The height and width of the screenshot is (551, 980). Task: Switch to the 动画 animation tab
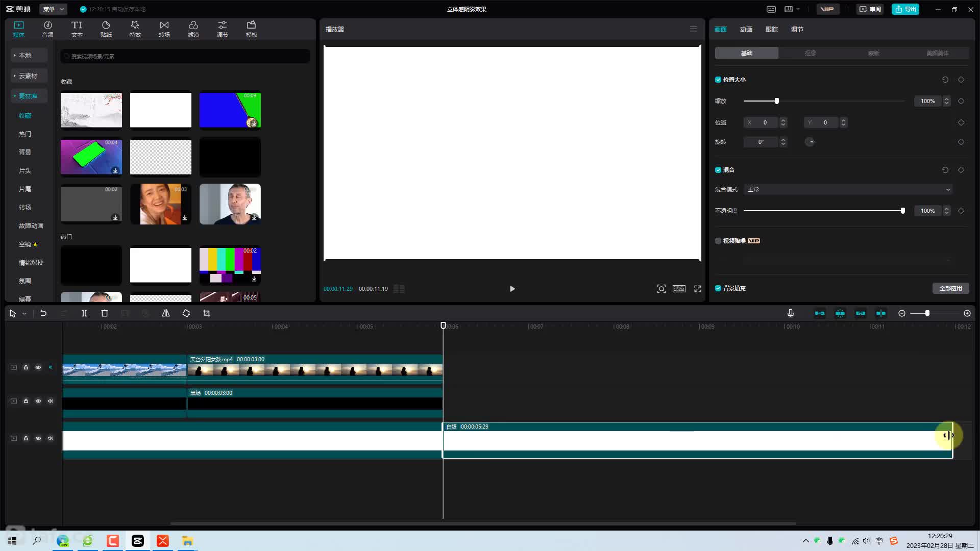(746, 29)
